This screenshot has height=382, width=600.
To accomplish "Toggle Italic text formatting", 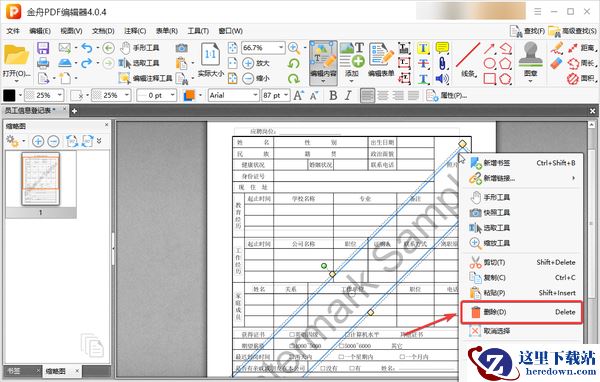I will pos(348,96).
